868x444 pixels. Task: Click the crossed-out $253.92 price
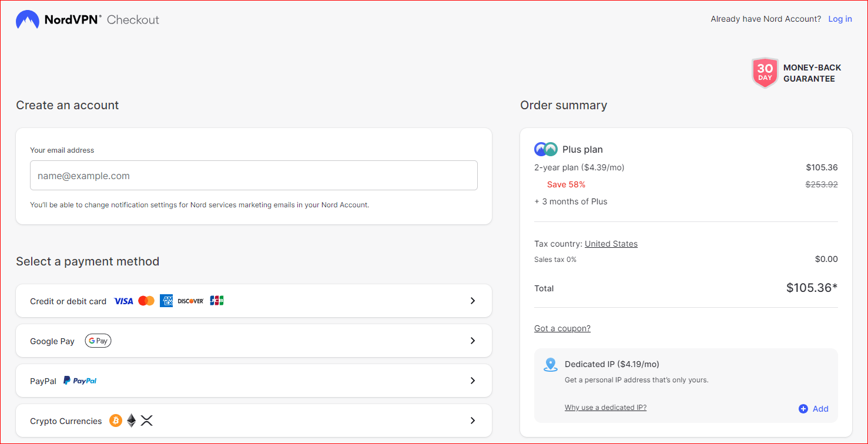[x=822, y=184]
